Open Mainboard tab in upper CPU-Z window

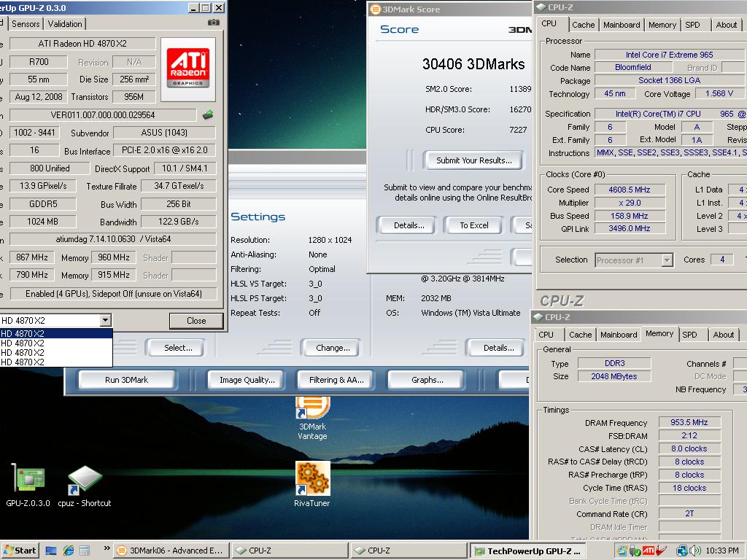click(622, 25)
